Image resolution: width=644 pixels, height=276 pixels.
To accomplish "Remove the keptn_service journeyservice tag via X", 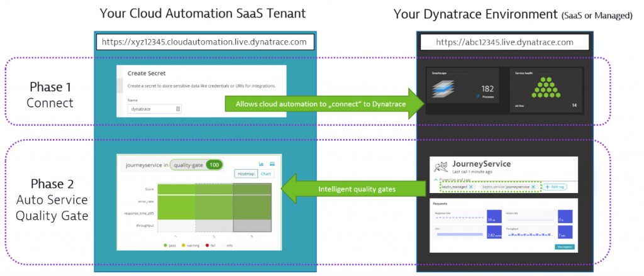I will click(533, 187).
